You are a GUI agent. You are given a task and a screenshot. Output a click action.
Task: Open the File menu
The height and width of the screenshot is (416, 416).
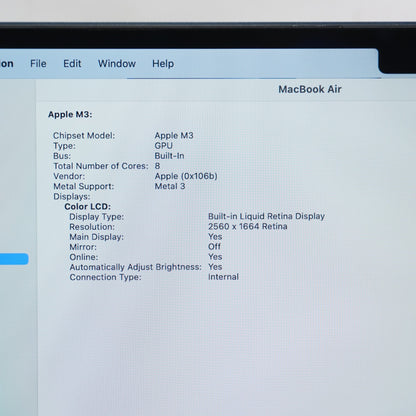point(38,63)
